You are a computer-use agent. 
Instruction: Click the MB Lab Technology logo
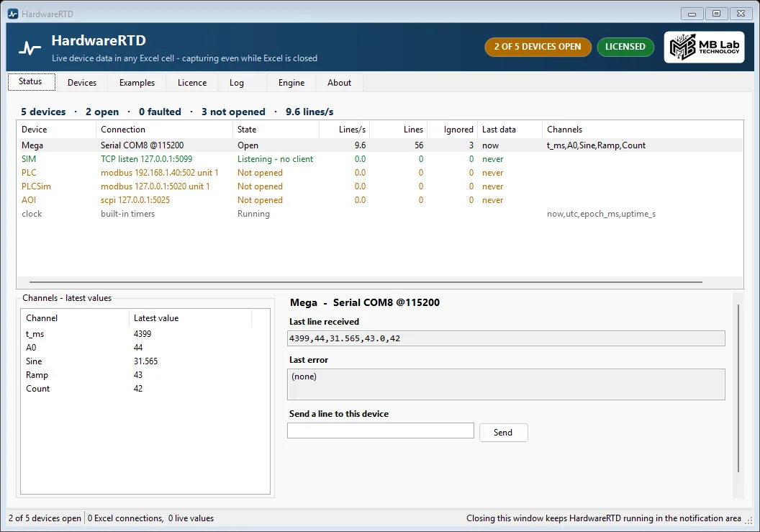(x=705, y=47)
